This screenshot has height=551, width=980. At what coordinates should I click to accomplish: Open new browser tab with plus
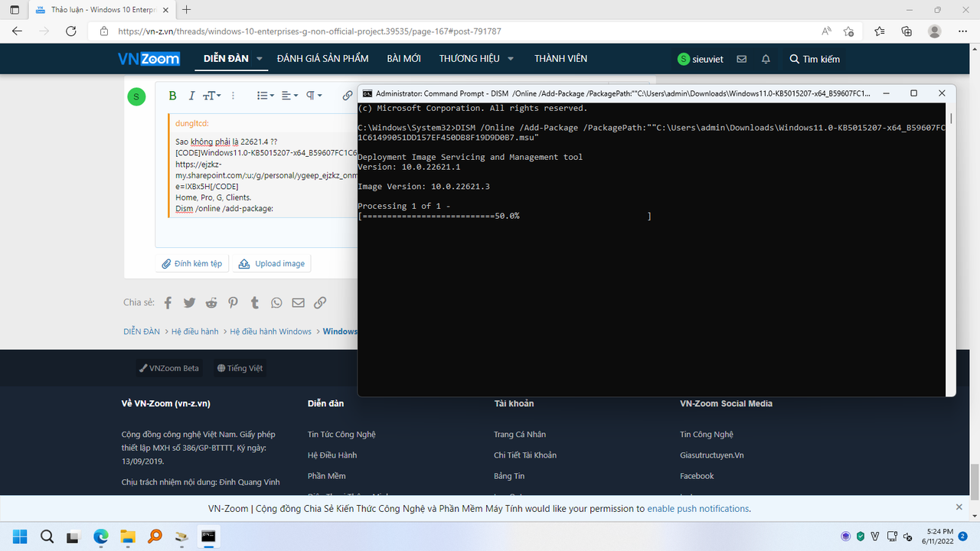point(187,10)
